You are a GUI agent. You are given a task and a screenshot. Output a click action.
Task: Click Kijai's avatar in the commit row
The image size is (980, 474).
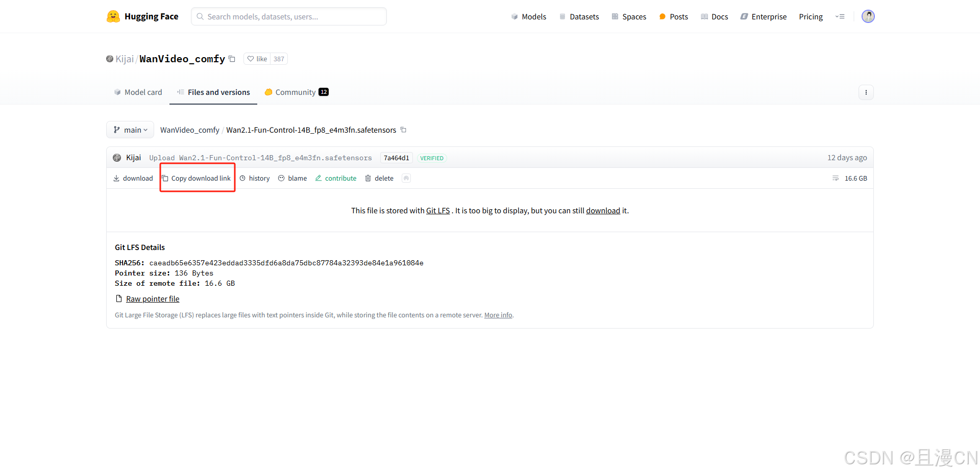[117, 158]
